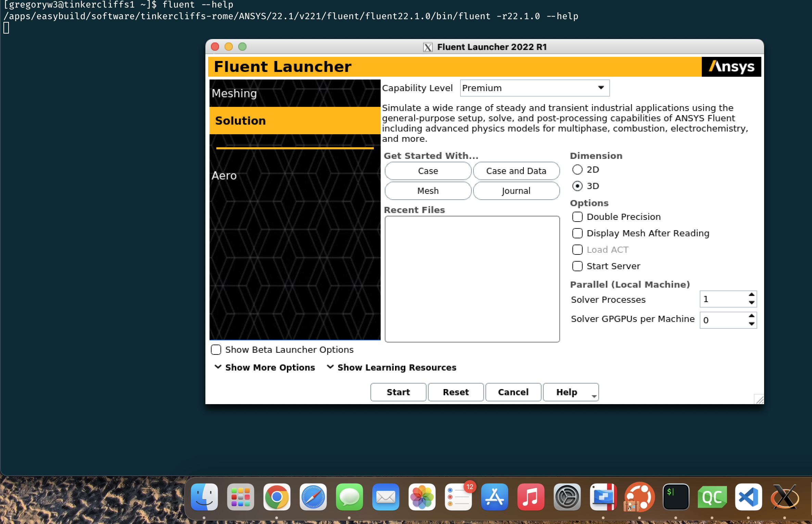Open Google Chrome from the dock
Screen dimensions: 812x524
(277, 497)
